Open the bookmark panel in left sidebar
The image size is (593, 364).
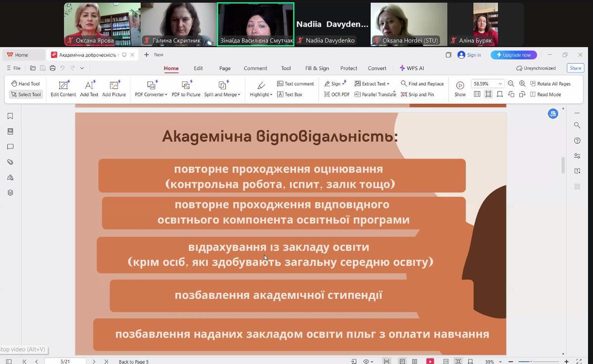[10, 116]
